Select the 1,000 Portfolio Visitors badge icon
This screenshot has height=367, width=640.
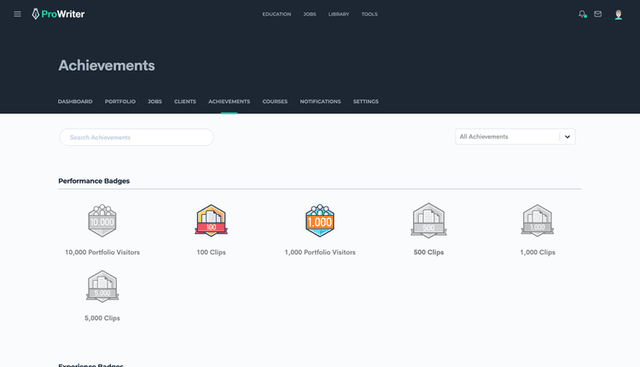pyautogui.click(x=320, y=220)
